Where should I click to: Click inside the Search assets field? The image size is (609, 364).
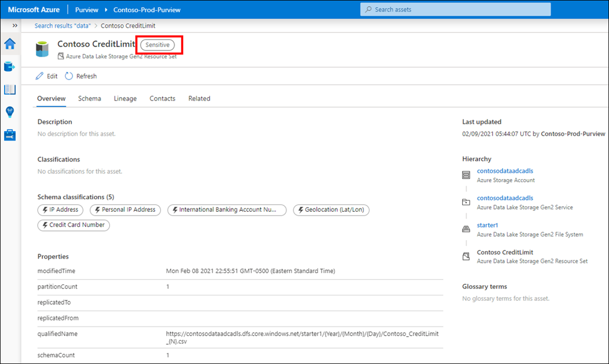point(455,9)
